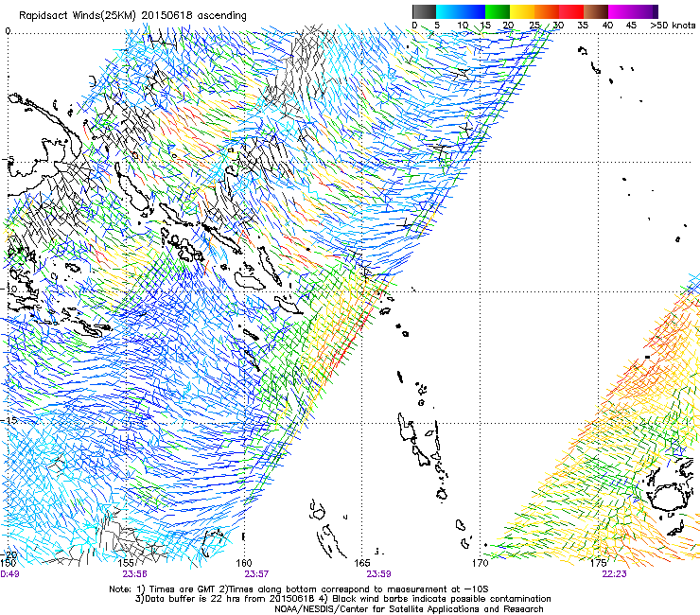Click the latitude label '-20'
This screenshot has width=700, height=615.
click(9, 555)
